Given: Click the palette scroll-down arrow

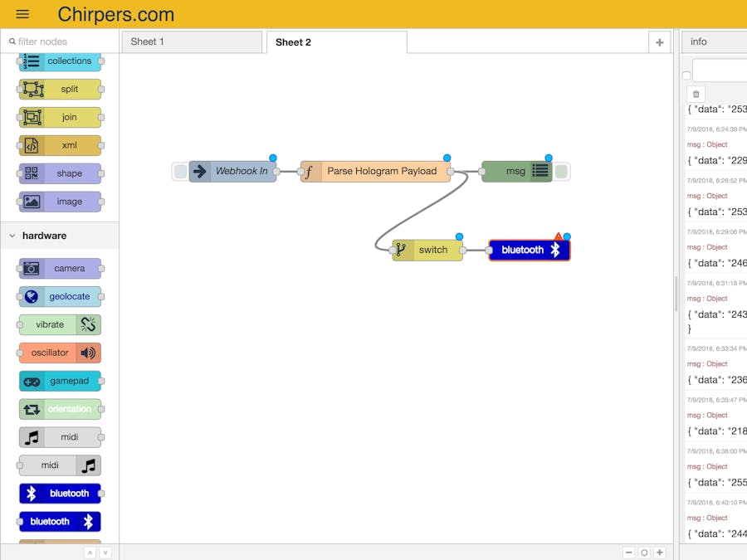Looking at the screenshot, I should coord(105,552).
